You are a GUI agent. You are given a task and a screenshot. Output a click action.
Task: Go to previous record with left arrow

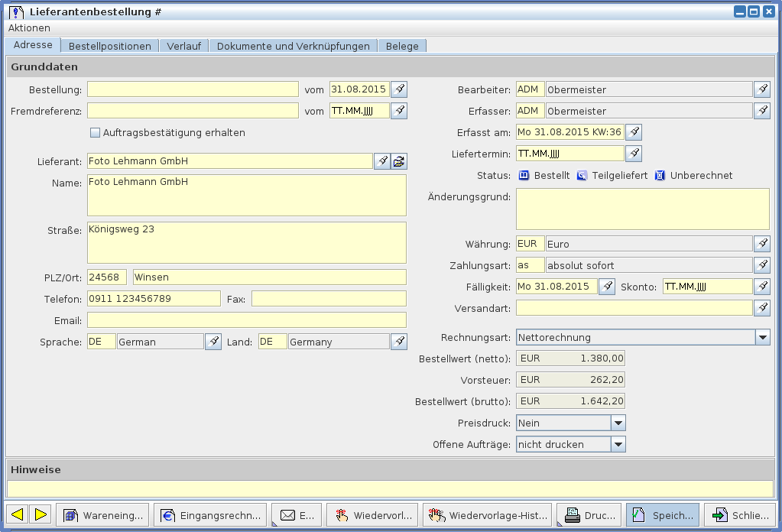[18, 515]
